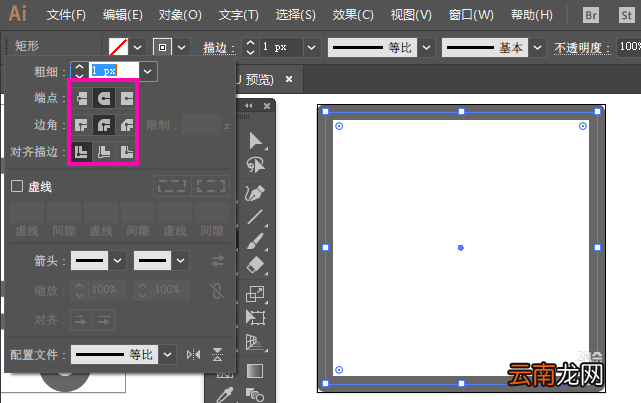This screenshot has height=403, width=641.
Task: Open the 等比 variable width profile dropdown
Action: (426, 47)
